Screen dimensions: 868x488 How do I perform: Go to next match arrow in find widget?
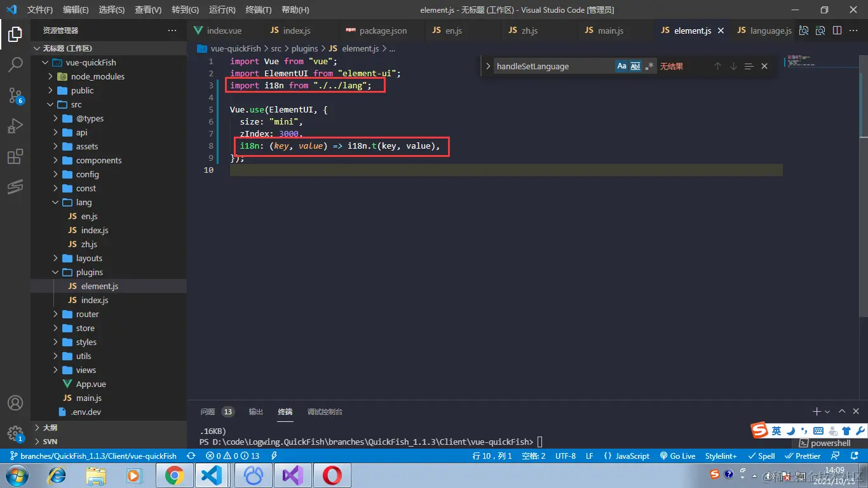(733, 66)
